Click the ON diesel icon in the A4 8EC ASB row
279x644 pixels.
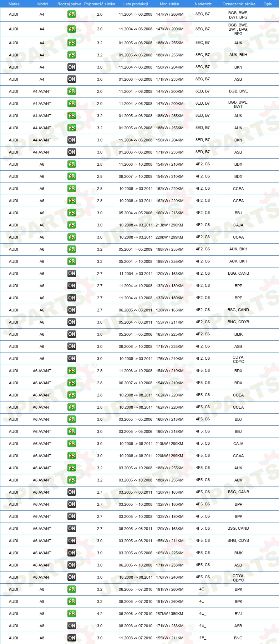click(x=72, y=79)
